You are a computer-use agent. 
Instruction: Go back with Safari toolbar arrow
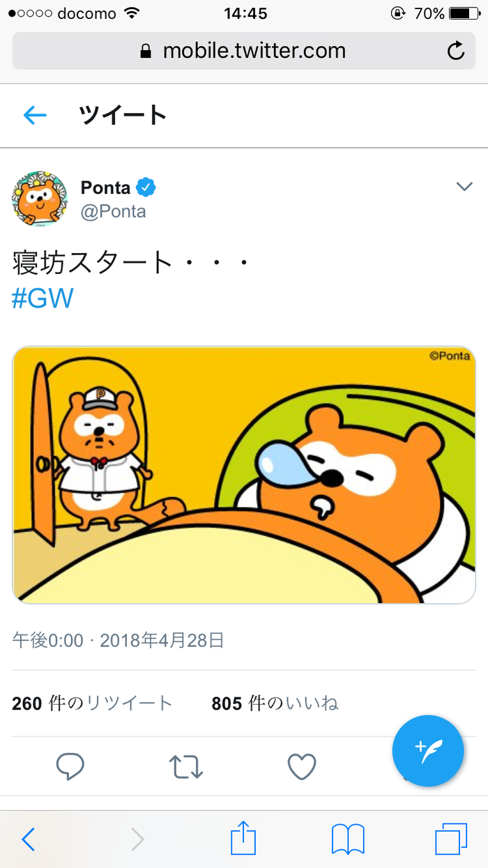click(x=28, y=839)
